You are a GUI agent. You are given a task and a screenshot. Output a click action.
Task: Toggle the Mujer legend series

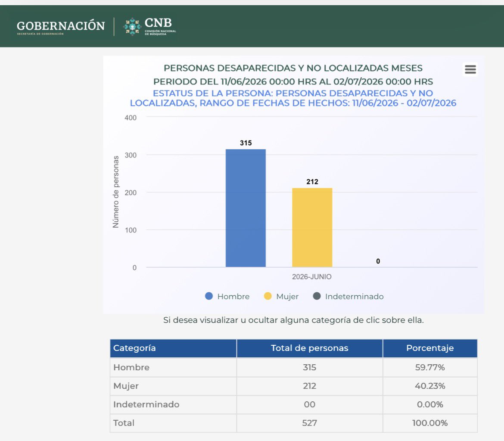point(281,296)
